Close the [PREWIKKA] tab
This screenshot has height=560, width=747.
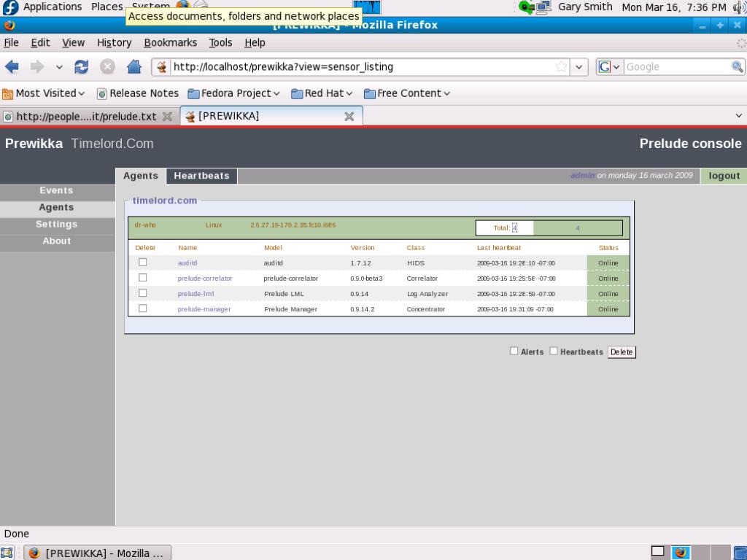(x=349, y=116)
